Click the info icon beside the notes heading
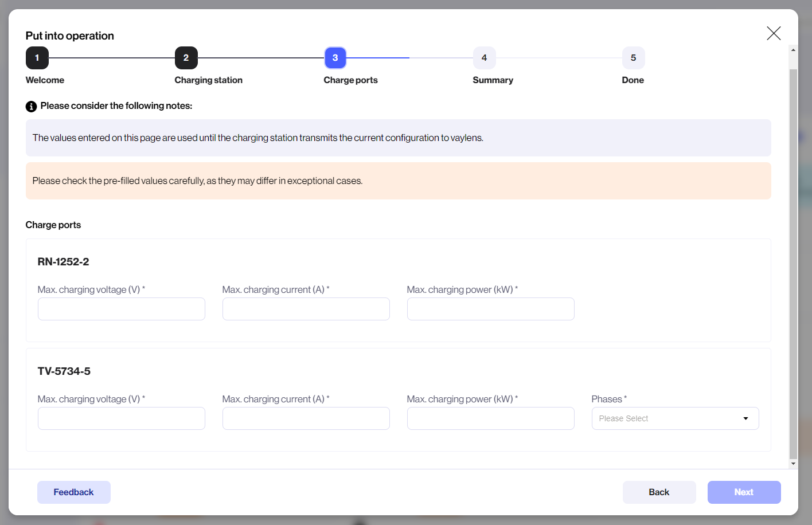The image size is (812, 525). click(x=32, y=107)
